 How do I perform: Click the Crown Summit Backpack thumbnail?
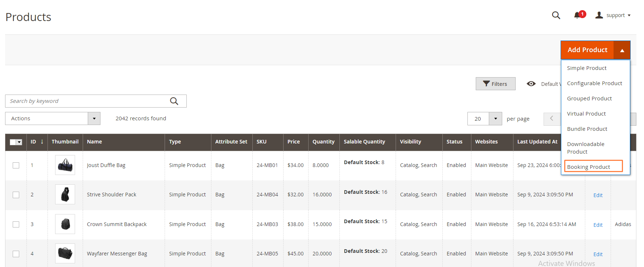coord(65,224)
